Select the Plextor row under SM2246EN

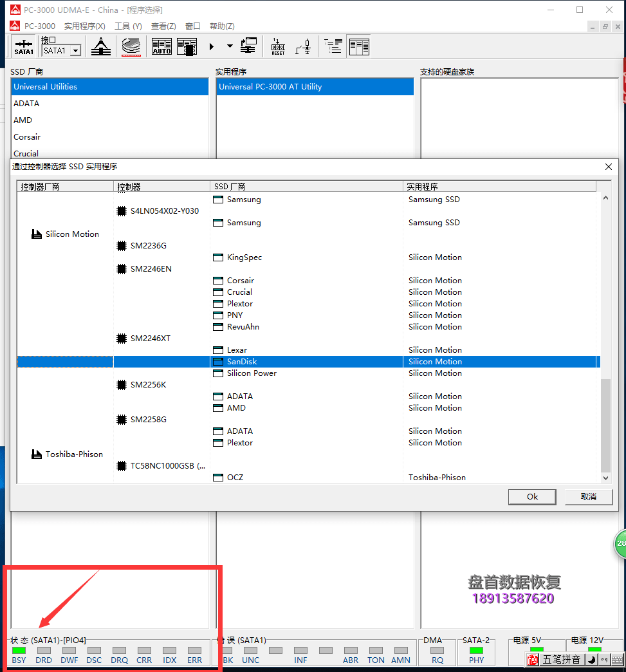(309, 303)
